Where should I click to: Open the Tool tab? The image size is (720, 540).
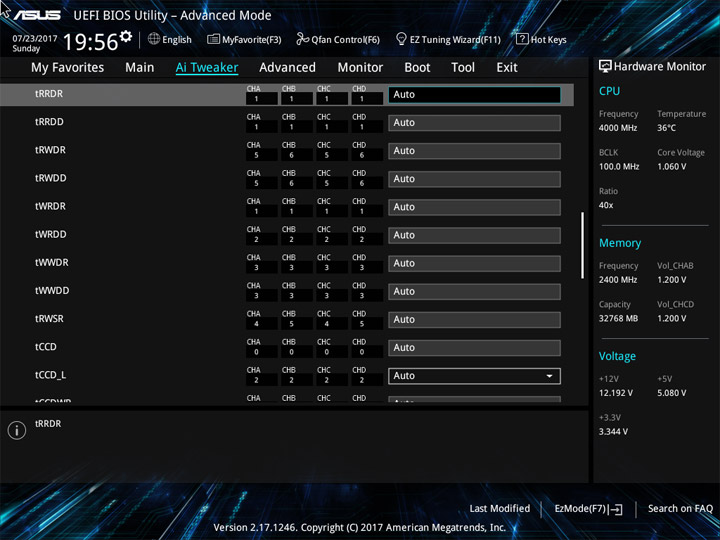pos(463,68)
